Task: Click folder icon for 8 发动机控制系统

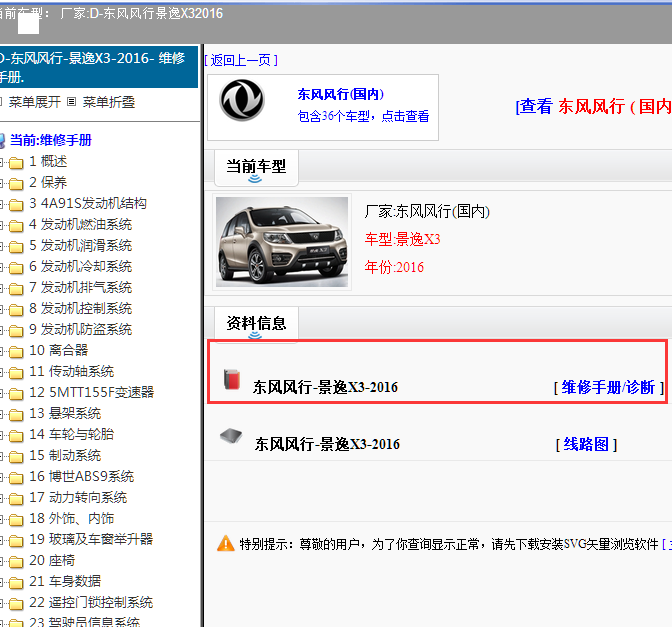Action: pyautogui.click(x=16, y=310)
